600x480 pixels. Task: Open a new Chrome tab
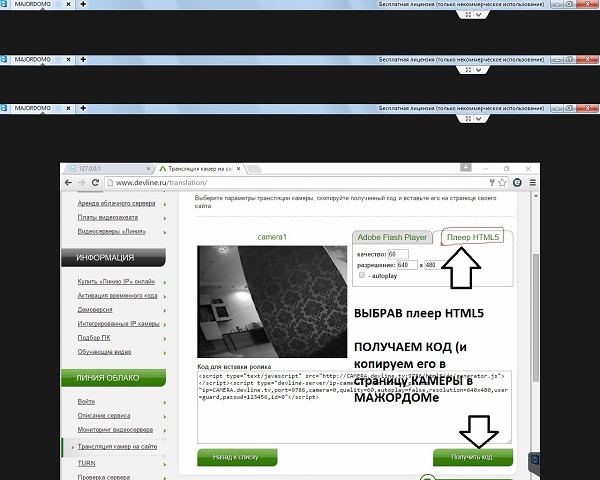tap(253, 169)
